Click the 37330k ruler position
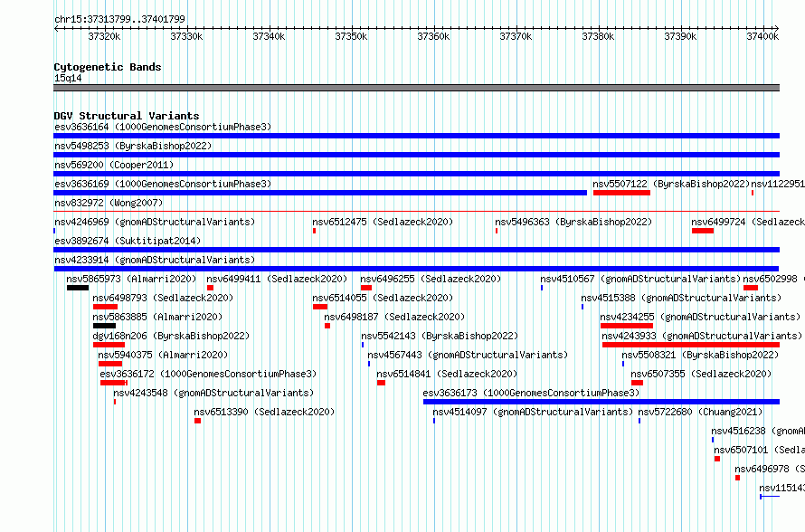Image resolution: width=805 pixels, height=532 pixels. point(186,36)
